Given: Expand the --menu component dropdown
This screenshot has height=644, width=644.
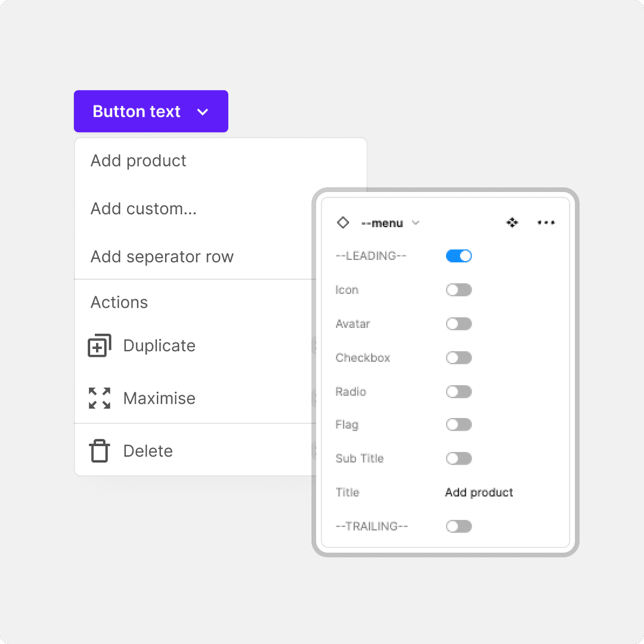Looking at the screenshot, I should coord(416,223).
